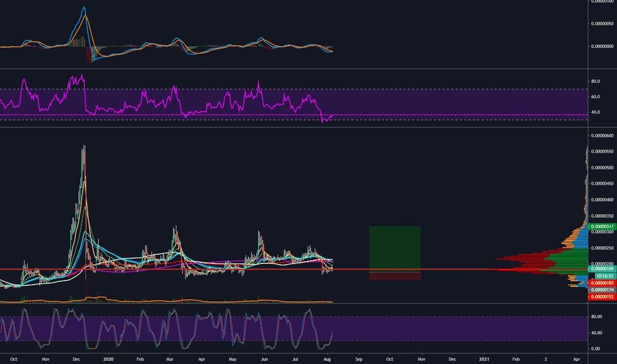Click the green 0.00000317 price tag
The image size is (617, 364).
pos(602,226)
